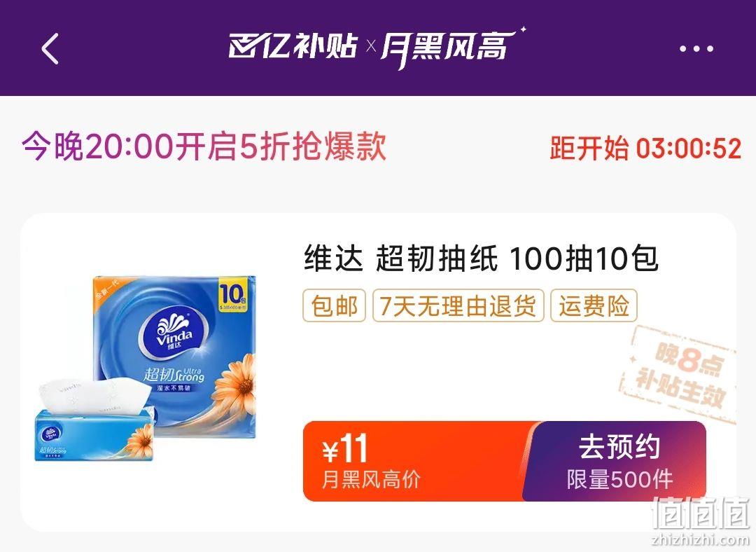Image resolution: width=756 pixels, height=552 pixels.
Task: Select the 7天无理由退货 tag
Action: click(458, 305)
